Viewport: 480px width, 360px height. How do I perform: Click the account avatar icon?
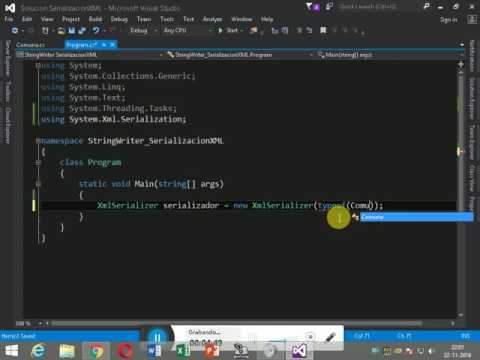click(x=472, y=20)
